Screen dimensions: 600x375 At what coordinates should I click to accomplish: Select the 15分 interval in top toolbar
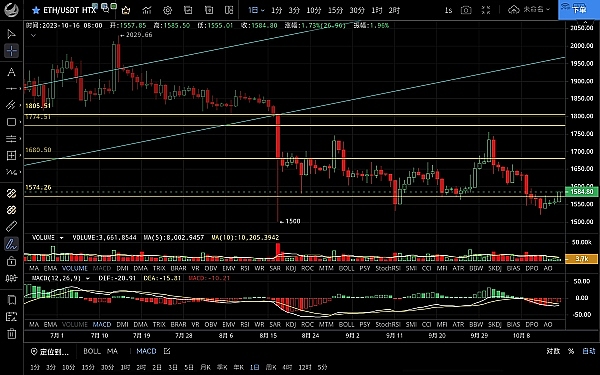[335, 10]
